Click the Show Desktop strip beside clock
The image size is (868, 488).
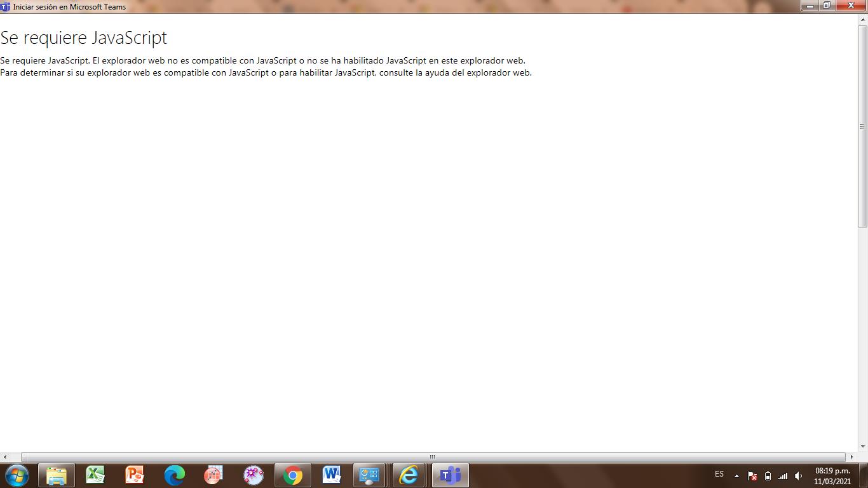click(x=863, y=476)
